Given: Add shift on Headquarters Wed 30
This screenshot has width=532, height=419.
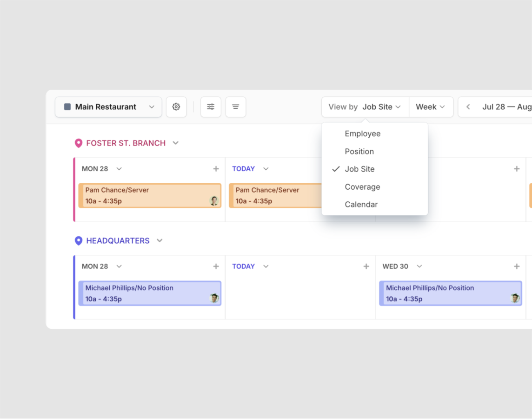Looking at the screenshot, I should [x=517, y=266].
